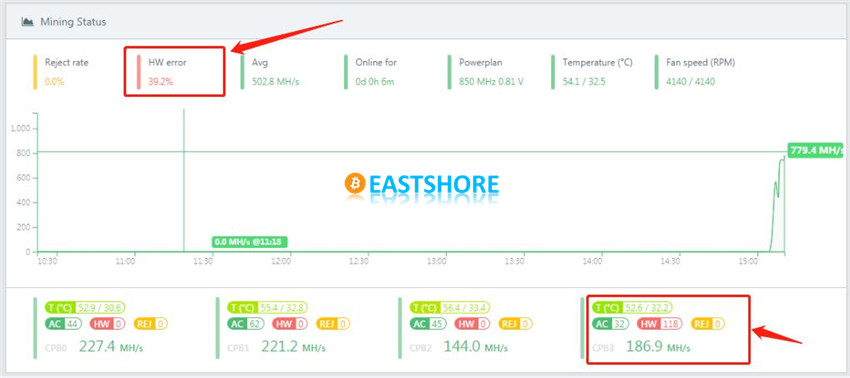Click the REJ 0 badge on CPB0
Viewport: 850px width, 378px height.
151,324
